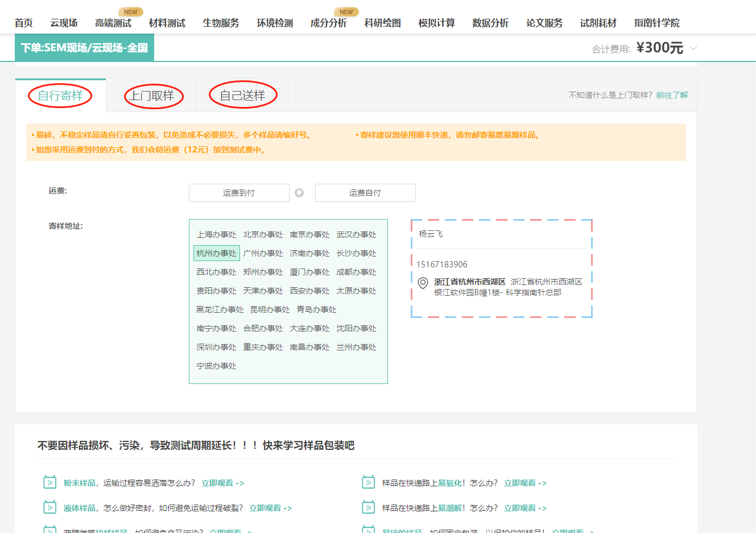Click the location pin icon in the address card

(423, 283)
